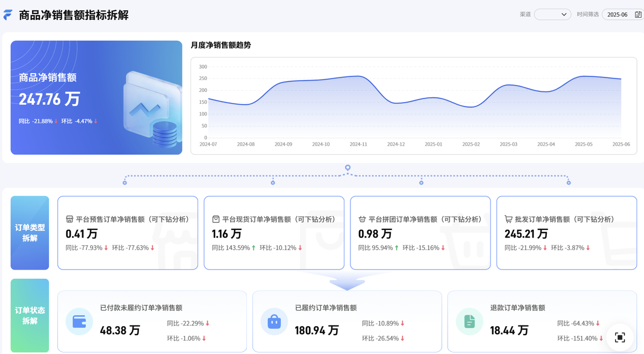This screenshot has width=644, height=354.
Task: Drill down 平台拼团订单净销售额 title
Action: [x=426, y=219]
